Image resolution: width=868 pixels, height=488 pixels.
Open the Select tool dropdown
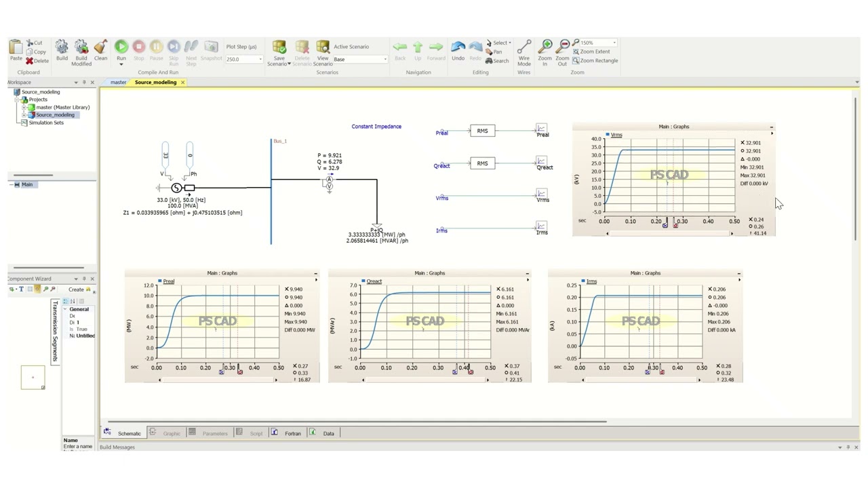tap(510, 43)
